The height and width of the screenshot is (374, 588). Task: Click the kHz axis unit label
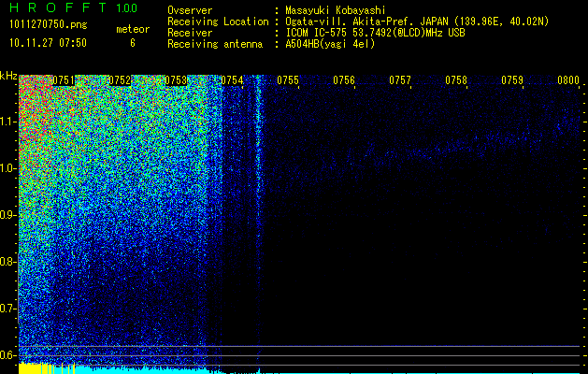tap(8, 76)
